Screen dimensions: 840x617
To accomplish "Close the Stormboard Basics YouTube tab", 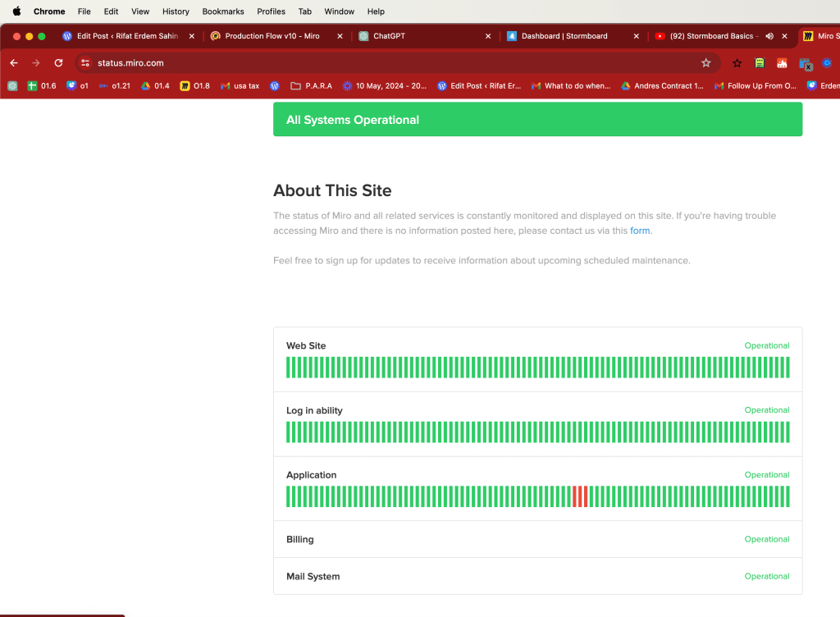I will click(x=785, y=36).
